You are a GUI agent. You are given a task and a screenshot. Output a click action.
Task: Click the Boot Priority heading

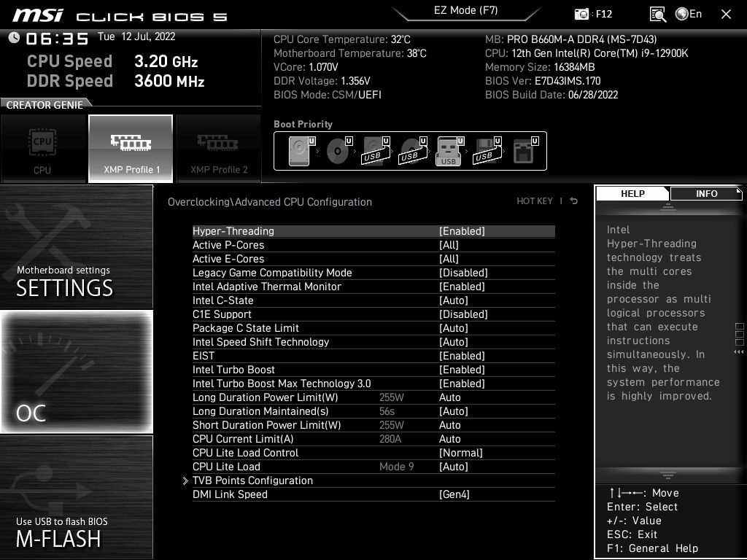point(303,124)
